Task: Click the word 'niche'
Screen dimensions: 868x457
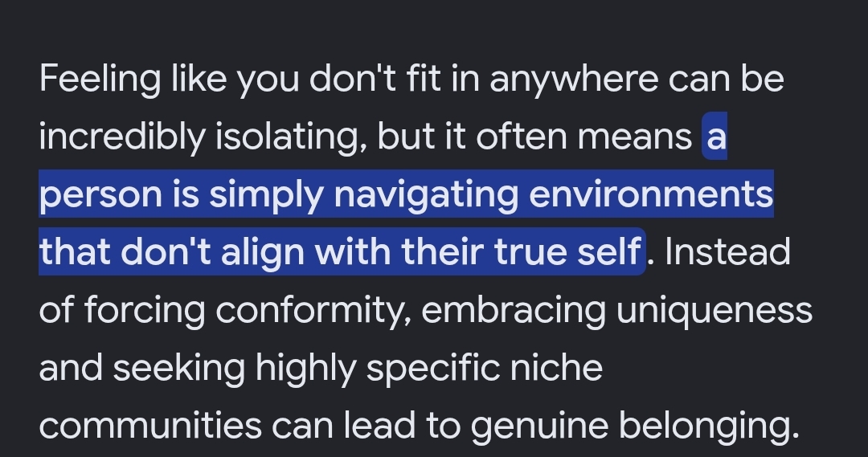Action: click(556, 367)
